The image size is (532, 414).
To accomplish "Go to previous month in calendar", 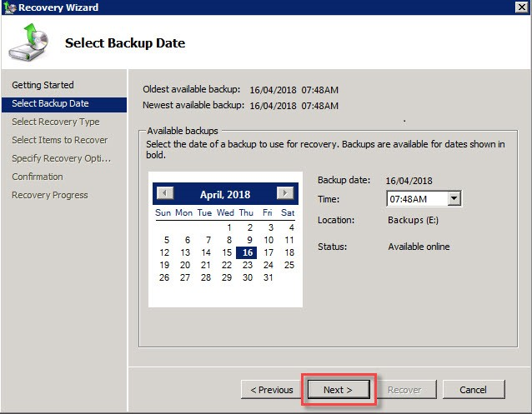I will tap(165, 193).
